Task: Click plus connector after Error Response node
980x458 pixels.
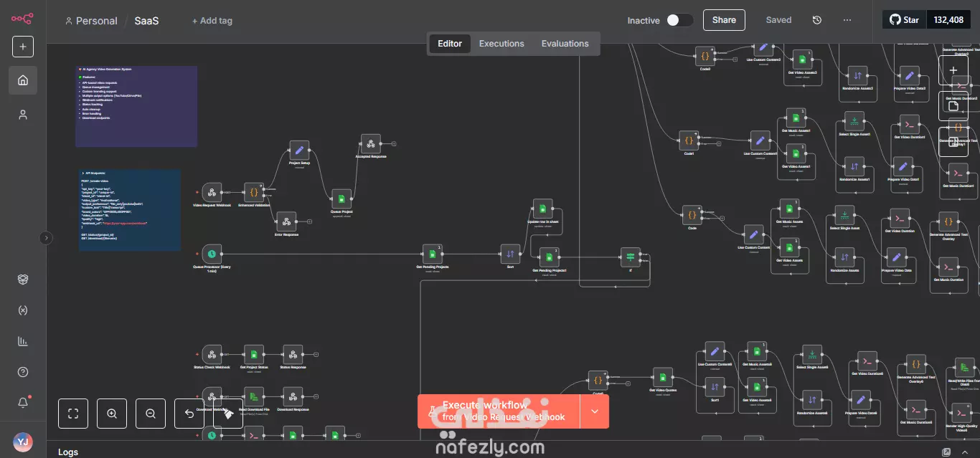Action: pyautogui.click(x=310, y=222)
